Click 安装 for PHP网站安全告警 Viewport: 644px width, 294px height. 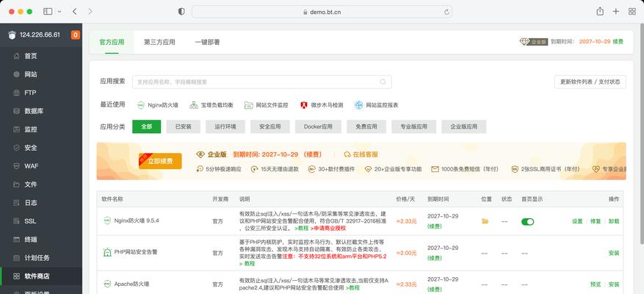(x=614, y=253)
